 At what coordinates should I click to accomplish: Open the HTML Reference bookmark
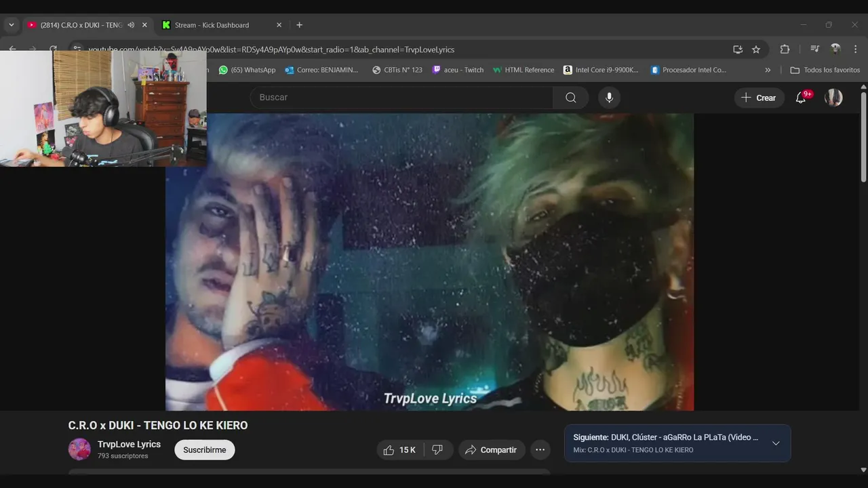[x=524, y=70]
